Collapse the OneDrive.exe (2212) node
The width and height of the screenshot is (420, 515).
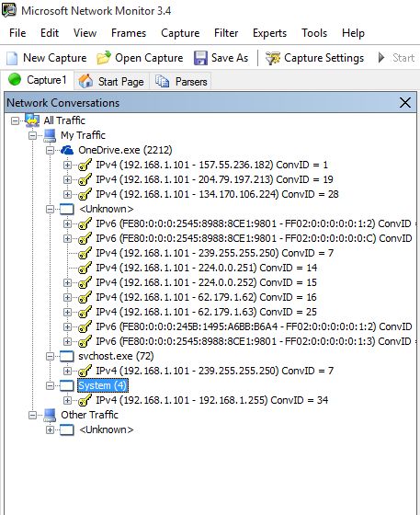50,151
